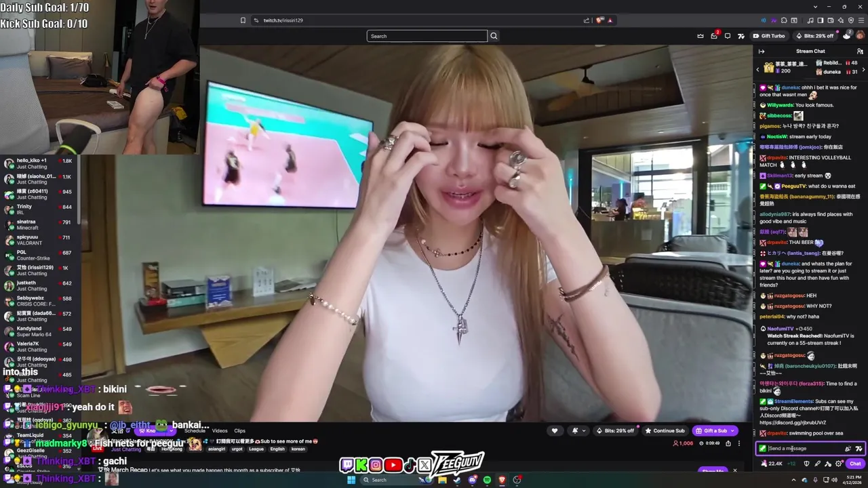The width and height of the screenshot is (868, 488).
Task: Click browser URL twitch.tv/irissiri129
Action: (x=283, y=20)
